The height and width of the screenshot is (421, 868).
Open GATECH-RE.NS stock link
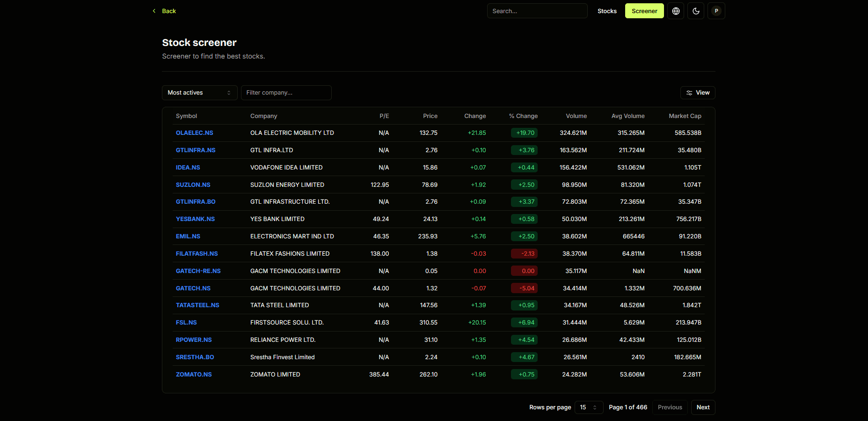click(x=198, y=271)
